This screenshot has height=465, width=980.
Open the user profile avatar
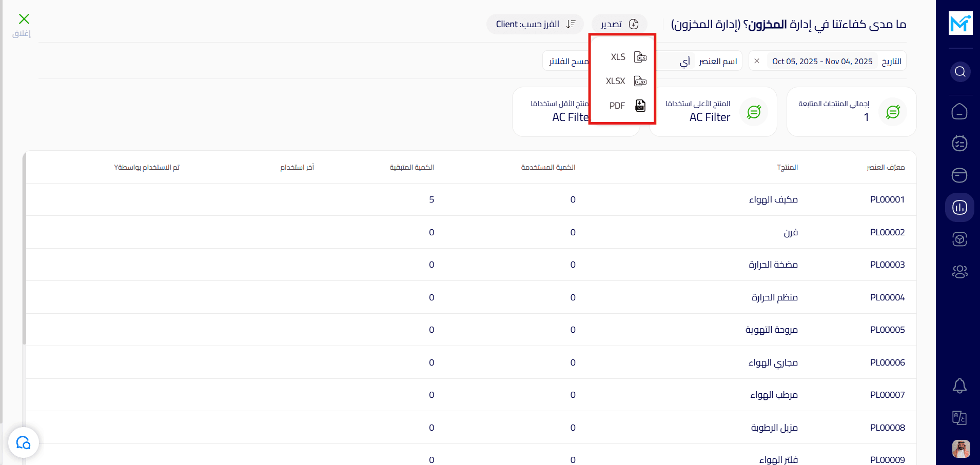tap(961, 449)
